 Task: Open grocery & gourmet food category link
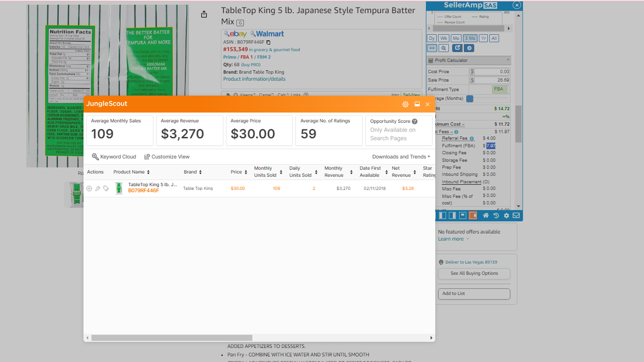coord(274,50)
